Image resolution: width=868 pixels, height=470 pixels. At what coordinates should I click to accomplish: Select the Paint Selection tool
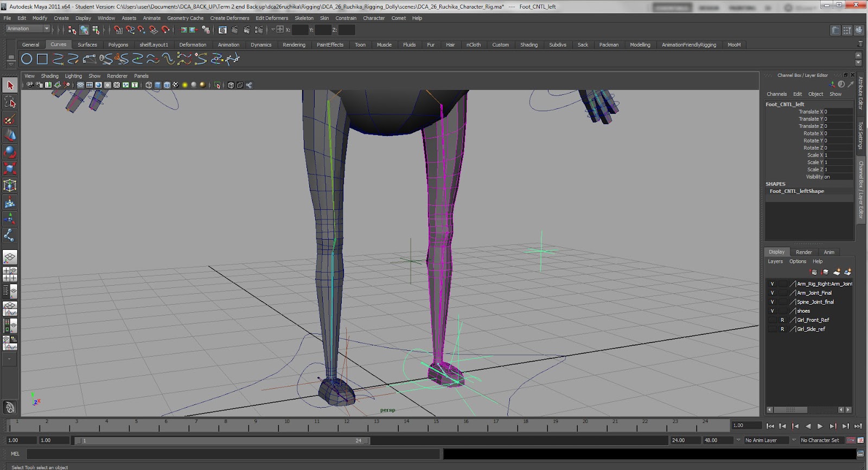click(10, 119)
